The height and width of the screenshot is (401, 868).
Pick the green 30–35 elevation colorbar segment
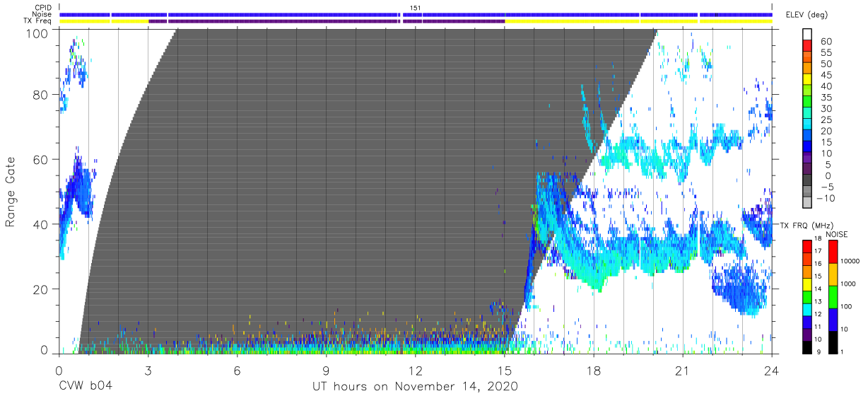(x=808, y=103)
